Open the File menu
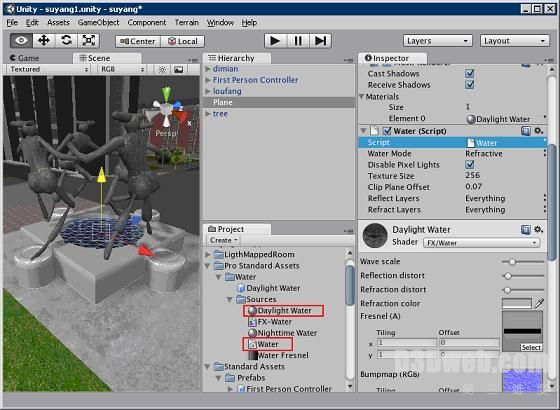 coord(12,22)
